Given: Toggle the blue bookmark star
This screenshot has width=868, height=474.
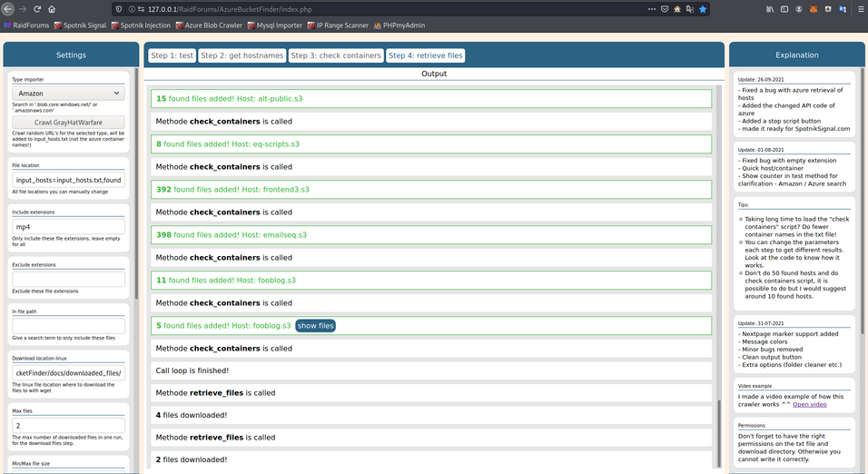Looking at the screenshot, I should pyautogui.click(x=703, y=9).
